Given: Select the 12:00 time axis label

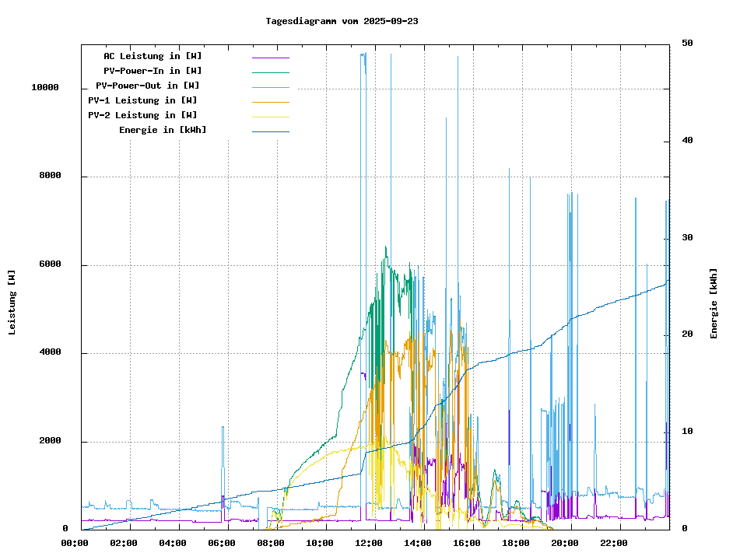Looking at the screenshot, I should pyautogui.click(x=372, y=543).
